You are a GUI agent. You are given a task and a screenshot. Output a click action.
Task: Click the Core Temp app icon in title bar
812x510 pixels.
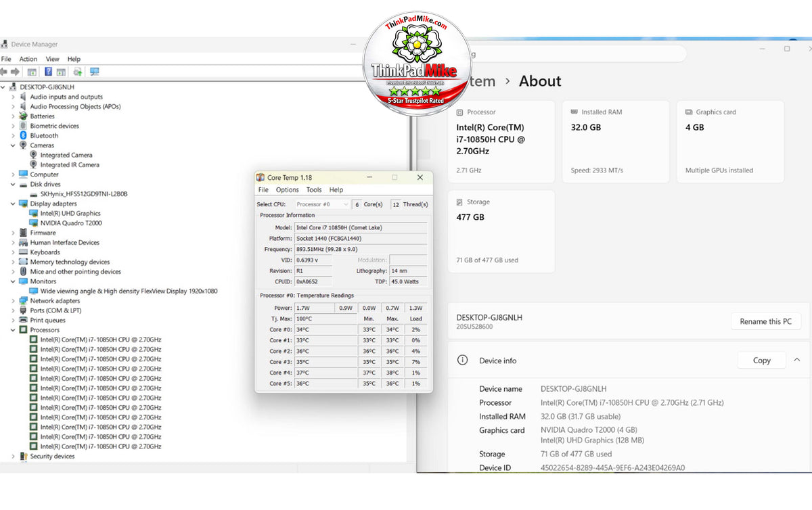[261, 177]
